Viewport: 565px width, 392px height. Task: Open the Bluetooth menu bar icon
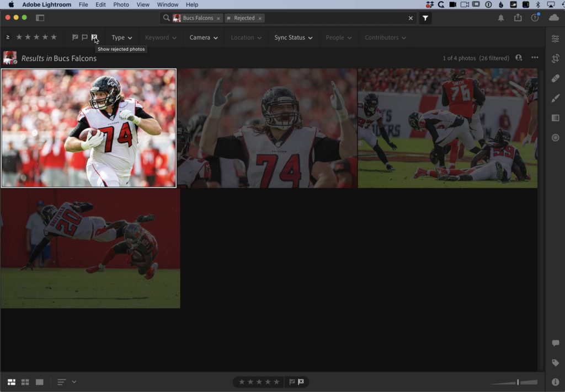pos(537,4)
